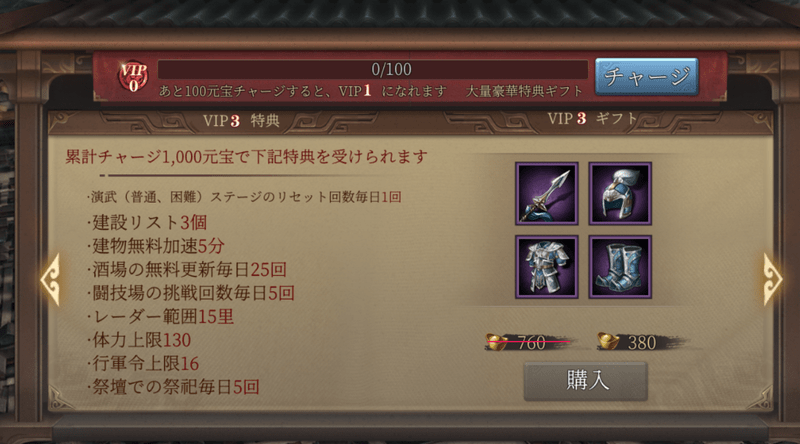Image resolution: width=800 pixels, height=444 pixels.
Task: Select the helmet gift item
Action: click(620, 193)
